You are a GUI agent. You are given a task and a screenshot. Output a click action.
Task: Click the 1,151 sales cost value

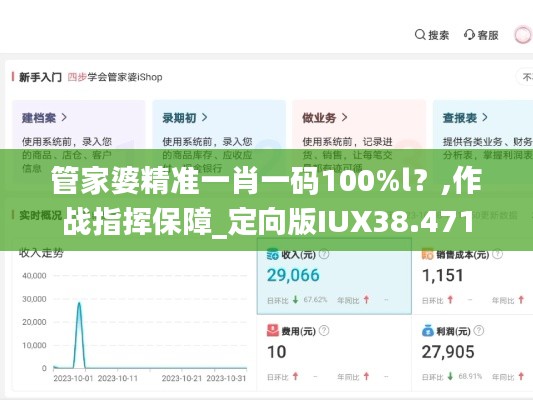click(443, 275)
